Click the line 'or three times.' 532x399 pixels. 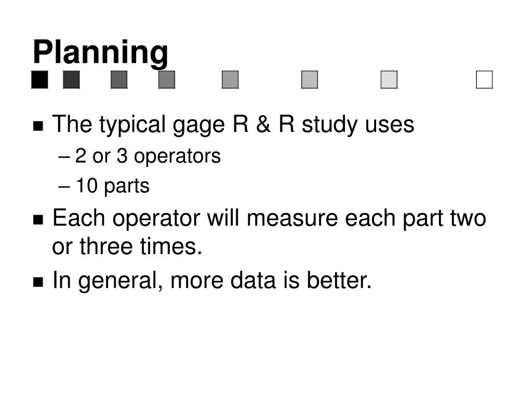(127, 246)
